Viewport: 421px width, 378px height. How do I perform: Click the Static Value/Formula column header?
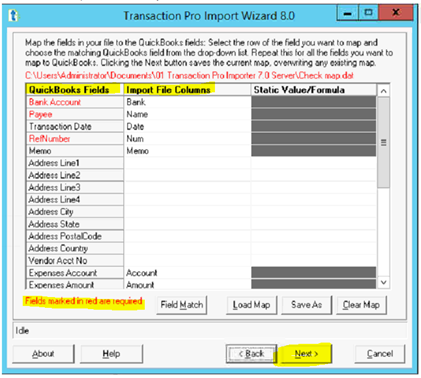point(314,90)
